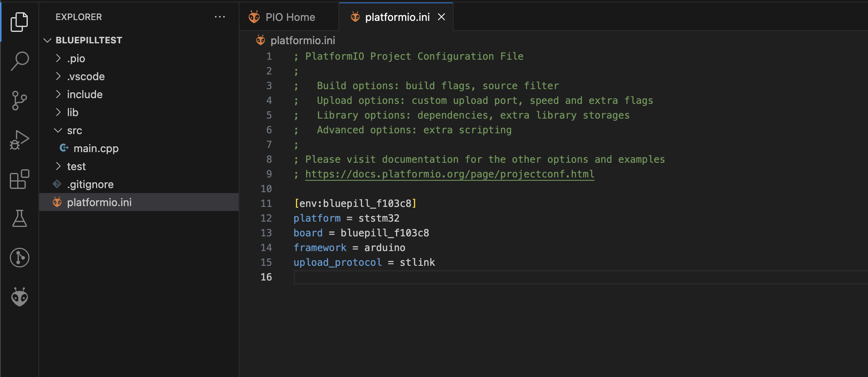Viewport: 868px width, 377px height.
Task: Expand the .pio folder
Action: tap(76, 58)
